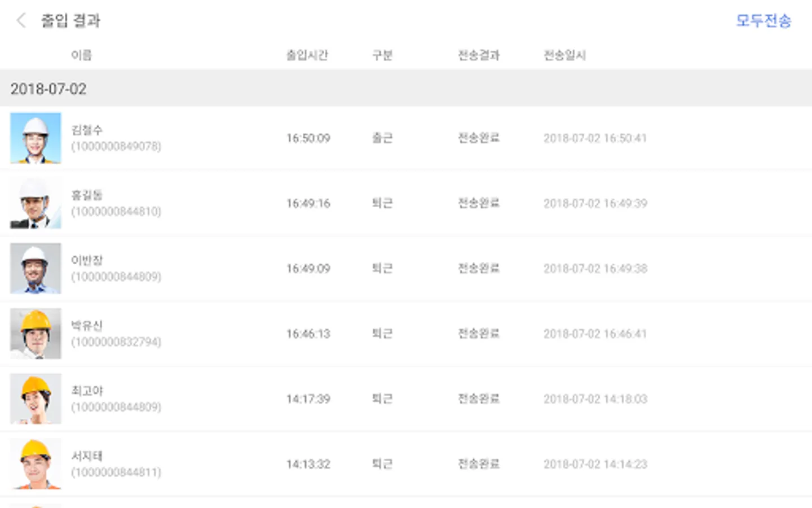Open 김철수's profile photo thumbnail
The image size is (812, 508).
[36, 138]
